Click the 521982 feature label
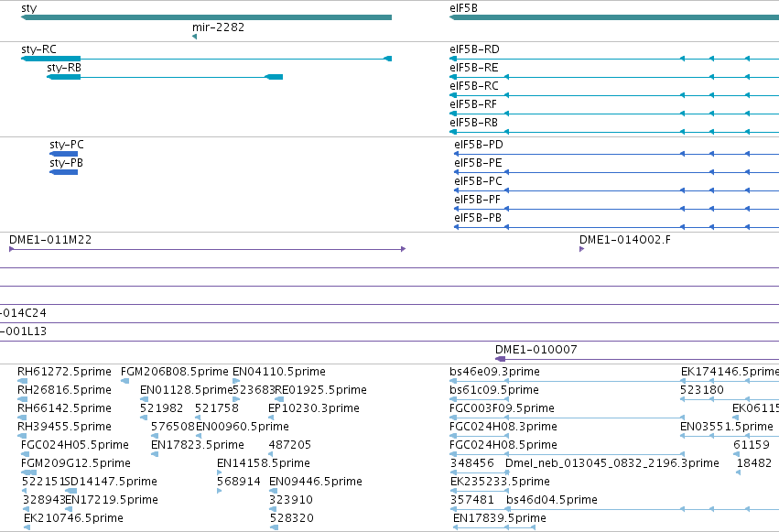779x532 pixels. [x=161, y=408]
